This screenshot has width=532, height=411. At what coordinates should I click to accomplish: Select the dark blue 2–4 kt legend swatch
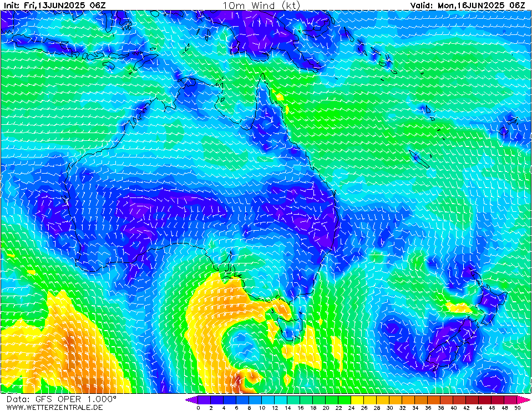pyautogui.click(x=217, y=399)
